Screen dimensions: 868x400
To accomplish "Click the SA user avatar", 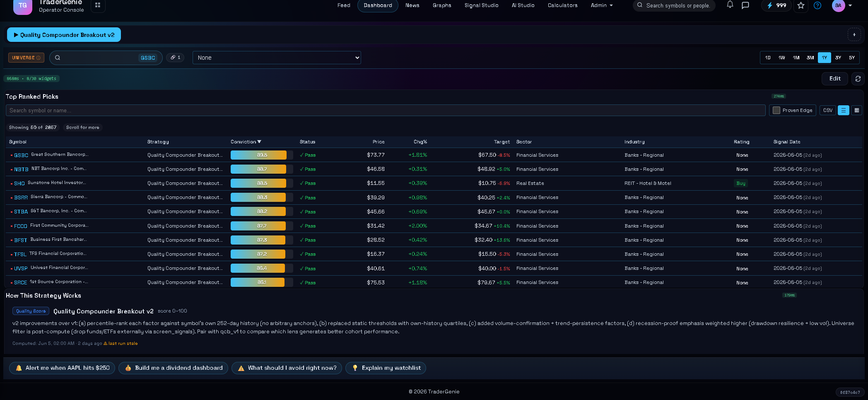I will (838, 5).
